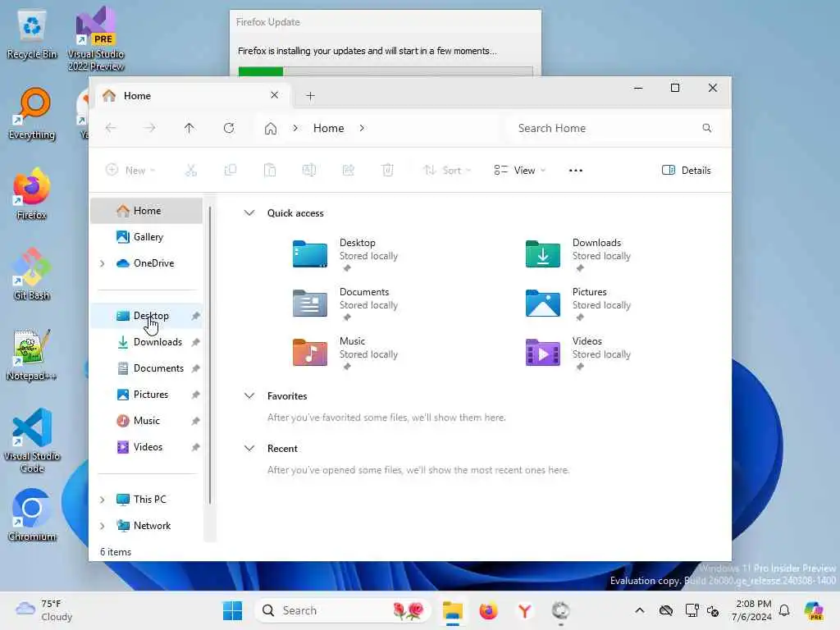Open the Music folder in Quick access
This screenshot has width=840, height=630.
coord(345,353)
